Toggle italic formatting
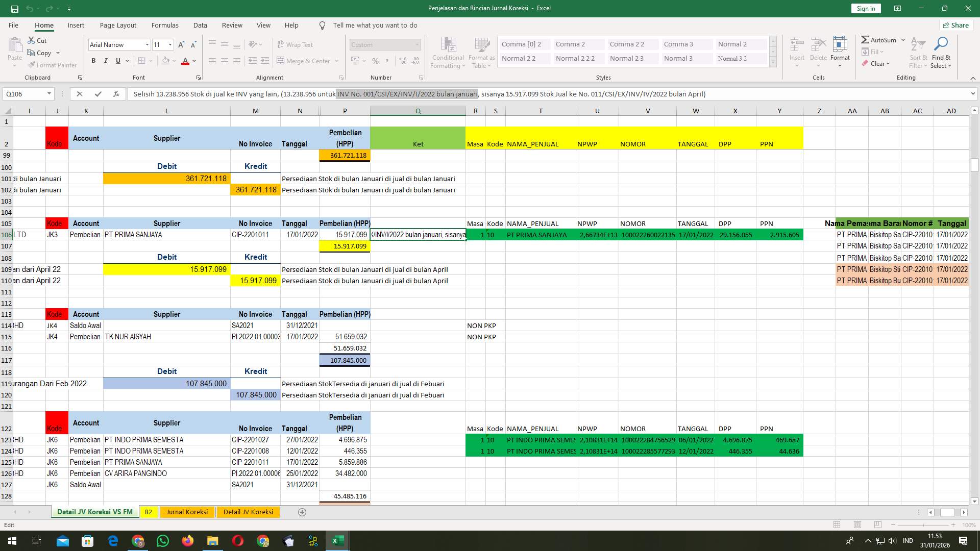Image resolution: width=980 pixels, height=551 pixels. [x=106, y=60]
